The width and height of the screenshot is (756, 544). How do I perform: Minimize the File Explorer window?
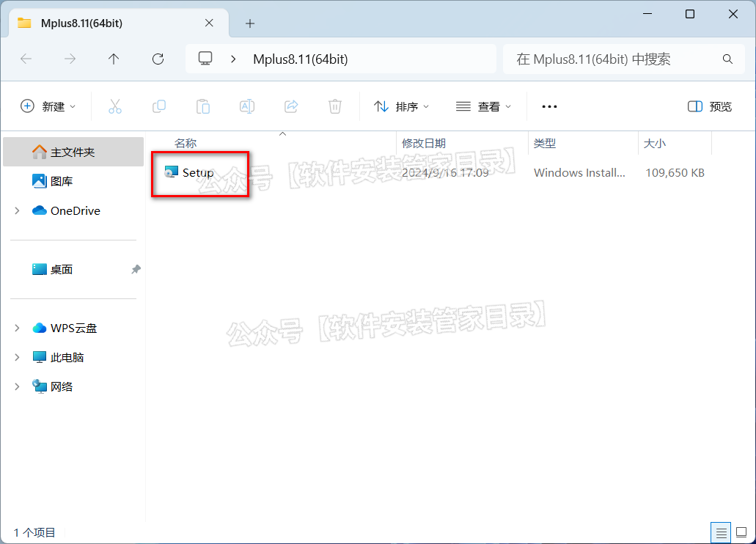pyautogui.click(x=647, y=14)
